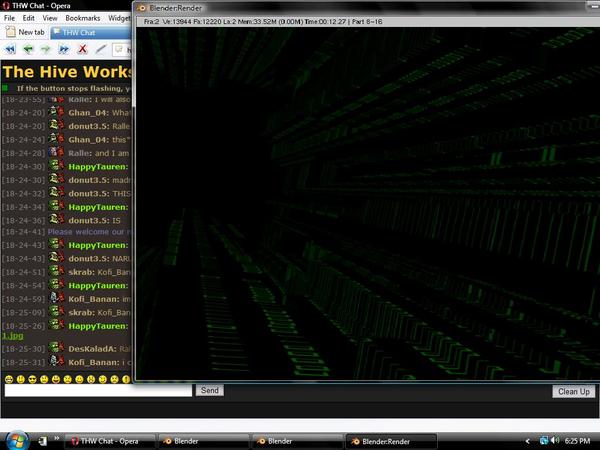Click the Show Desktop quick launch icon
This screenshot has width=600, height=450.
(x=42, y=441)
